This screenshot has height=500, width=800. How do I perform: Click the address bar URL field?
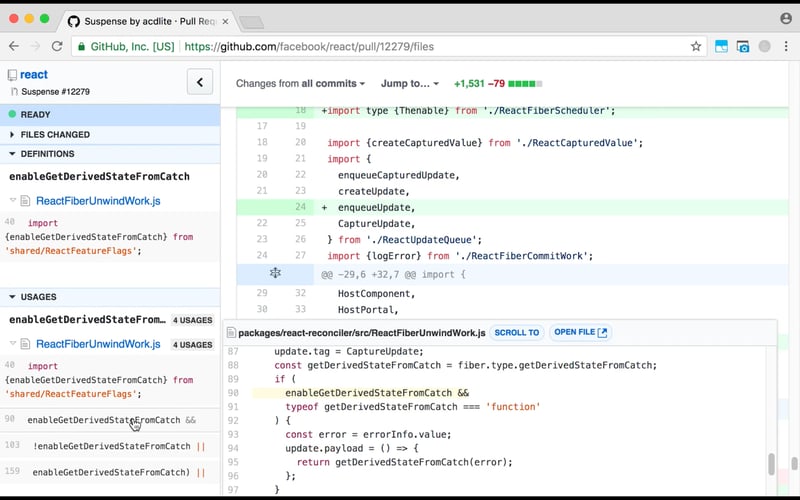pos(389,46)
